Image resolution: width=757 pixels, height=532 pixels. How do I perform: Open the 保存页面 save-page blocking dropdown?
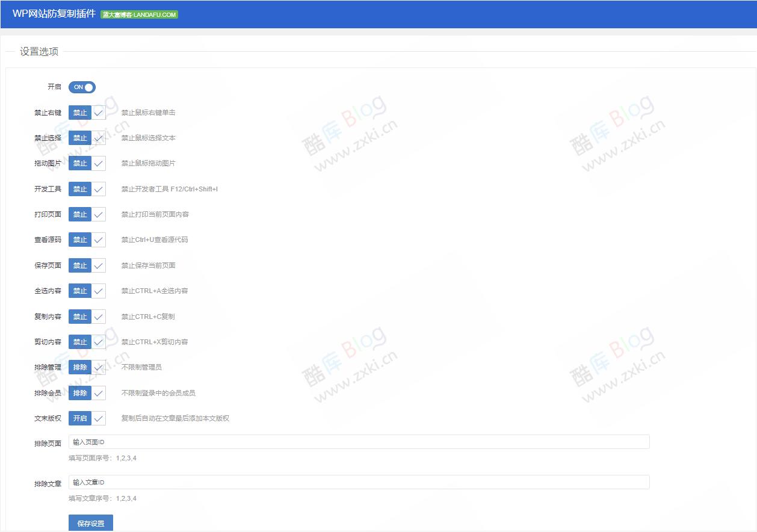click(x=87, y=265)
